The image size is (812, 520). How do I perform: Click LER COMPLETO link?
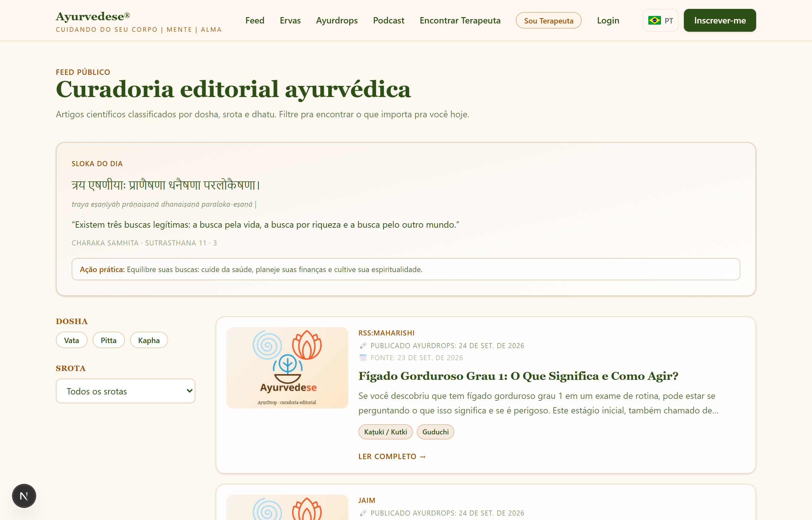pyautogui.click(x=392, y=457)
